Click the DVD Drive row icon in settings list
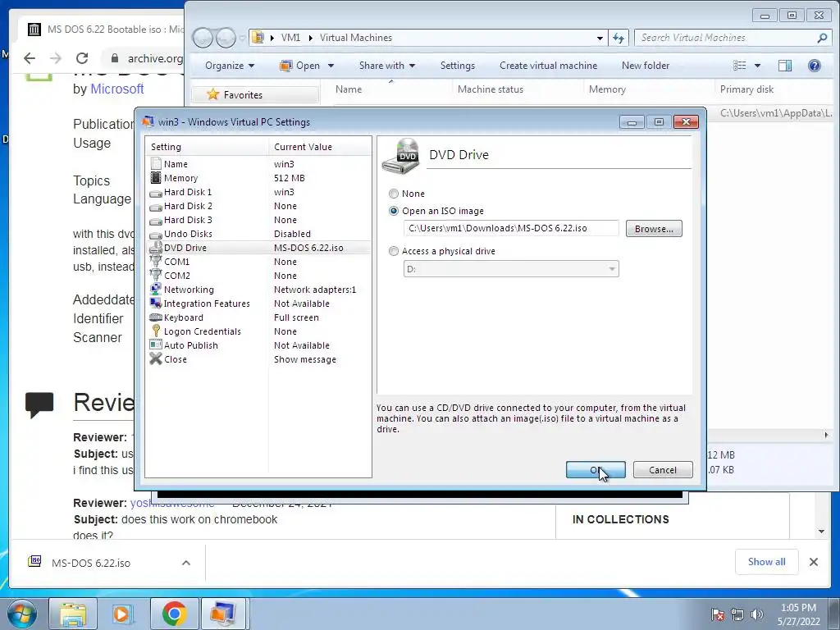Image resolution: width=840 pixels, height=630 pixels. [x=156, y=248]
